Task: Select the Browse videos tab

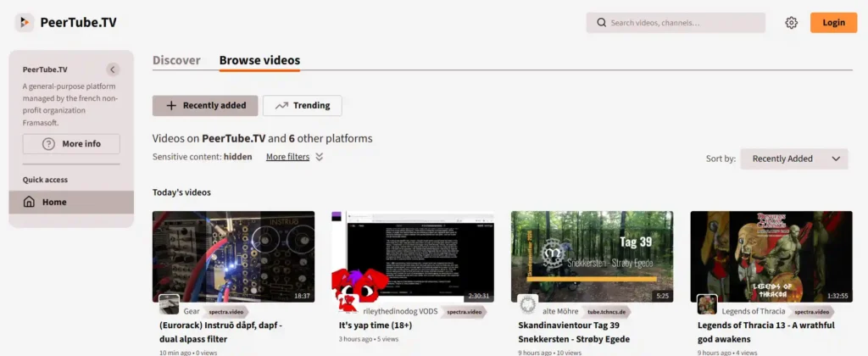Action: pyautogui.click(x=259, y=60)
